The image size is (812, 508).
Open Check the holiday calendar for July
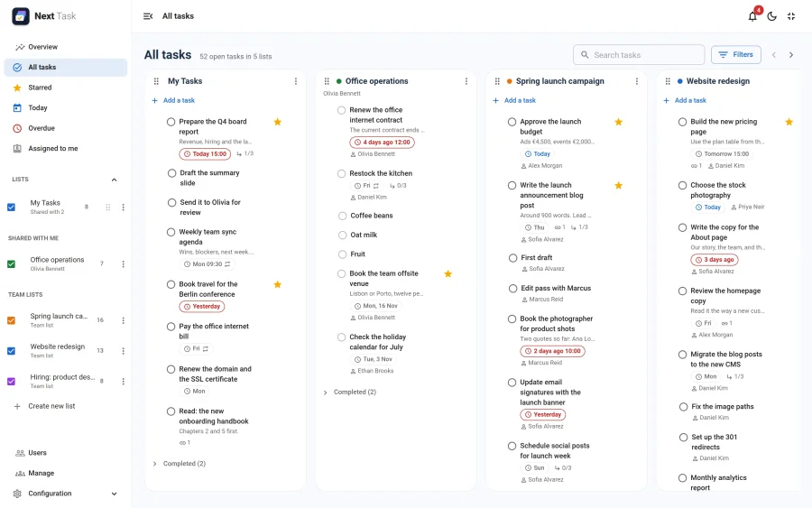point(377,342)
